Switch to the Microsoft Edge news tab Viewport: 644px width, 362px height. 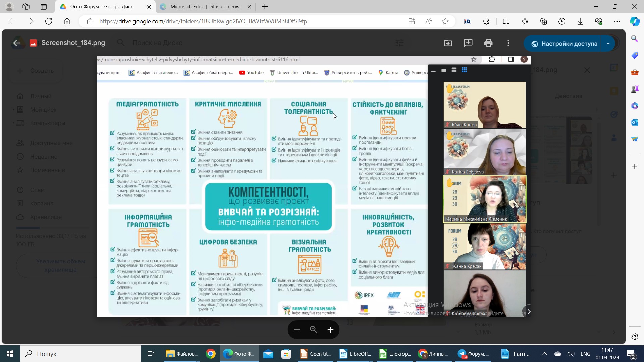tap(205, 7)
